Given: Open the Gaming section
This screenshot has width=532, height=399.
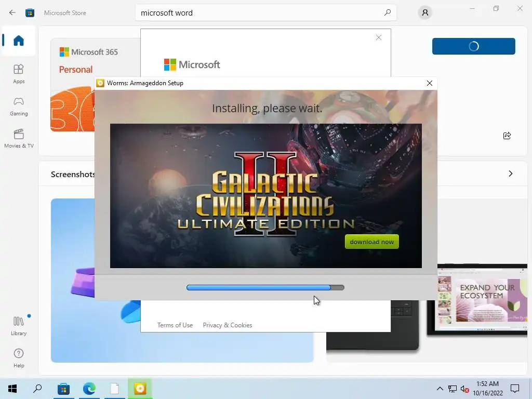Looking at the screenshot, I should click(x=19, y=106).
